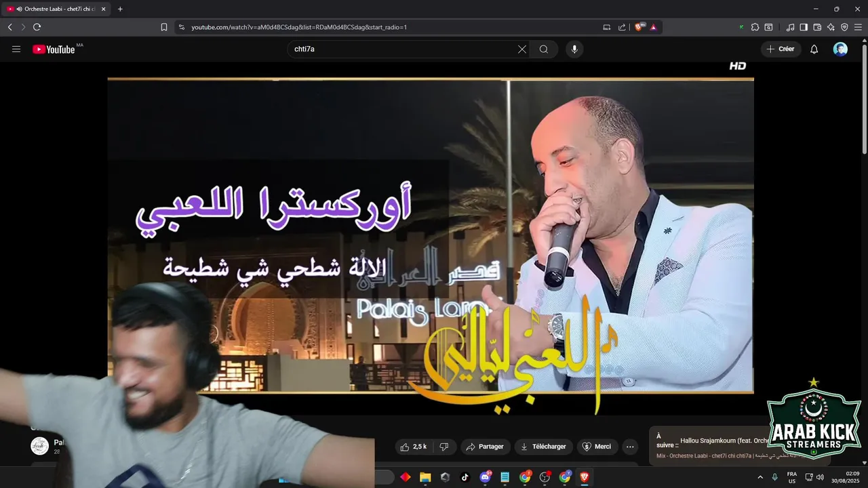Start voice search with the microphone button
The image size is (868, 488).
click(x=574, y=49)
